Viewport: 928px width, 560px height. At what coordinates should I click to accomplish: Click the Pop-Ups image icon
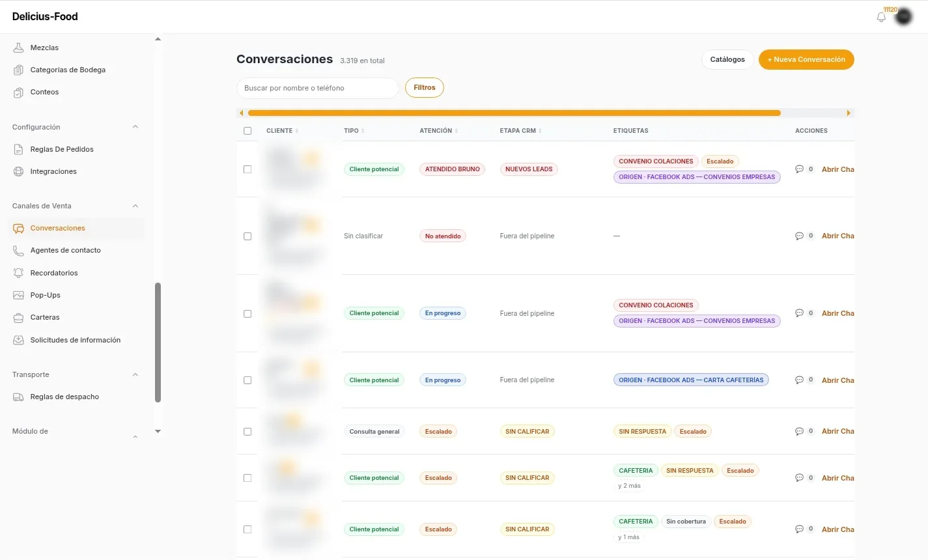click(18, 295)
